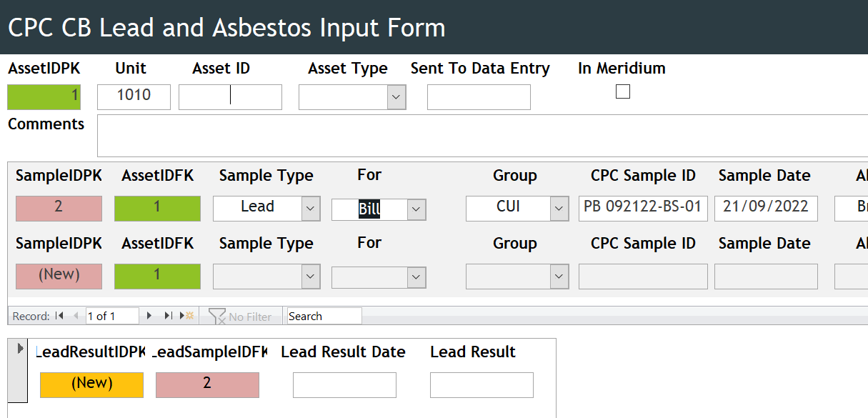Open the For dropdown showing Bill
868x418 pixels.
[x=416, y=210]
